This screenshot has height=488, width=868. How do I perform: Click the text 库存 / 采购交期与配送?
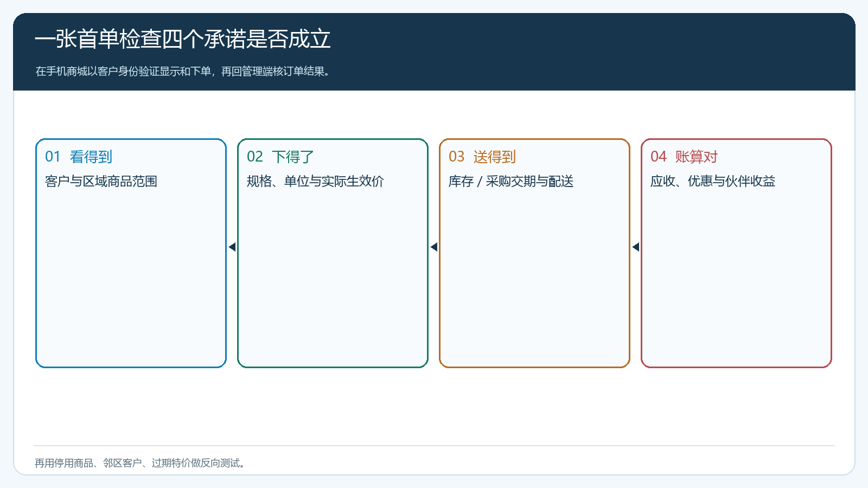[511, 181]
